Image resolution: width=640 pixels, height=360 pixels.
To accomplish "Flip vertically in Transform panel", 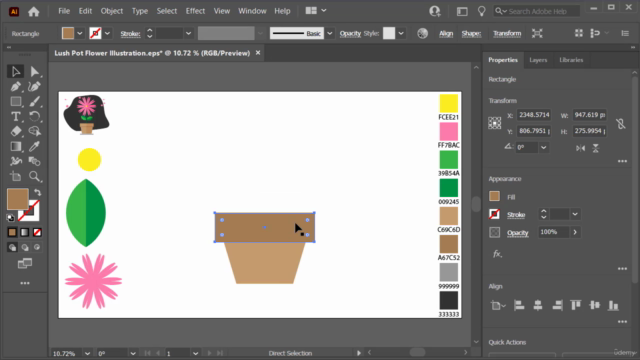I will [596, 148].
